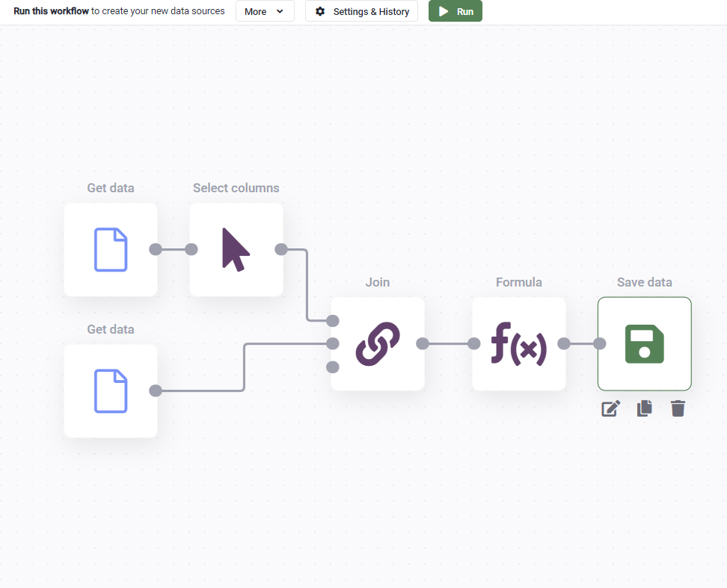This screenshot has width=727, height=588.
Task: Duplicate Save data with the copy icon
Action: [644, 408]
